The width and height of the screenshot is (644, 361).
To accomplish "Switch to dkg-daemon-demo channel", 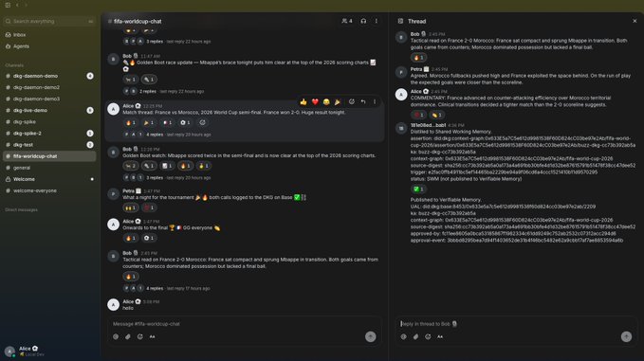I will [49, 76].
